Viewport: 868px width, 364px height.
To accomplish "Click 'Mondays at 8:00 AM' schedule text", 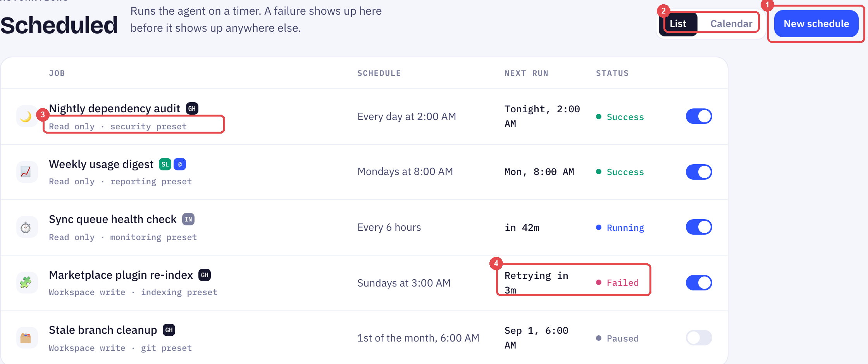I will coord(405,172).
